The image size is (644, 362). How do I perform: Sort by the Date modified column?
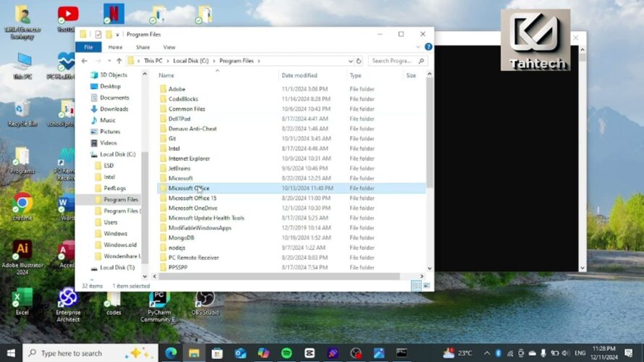(300, 75)
